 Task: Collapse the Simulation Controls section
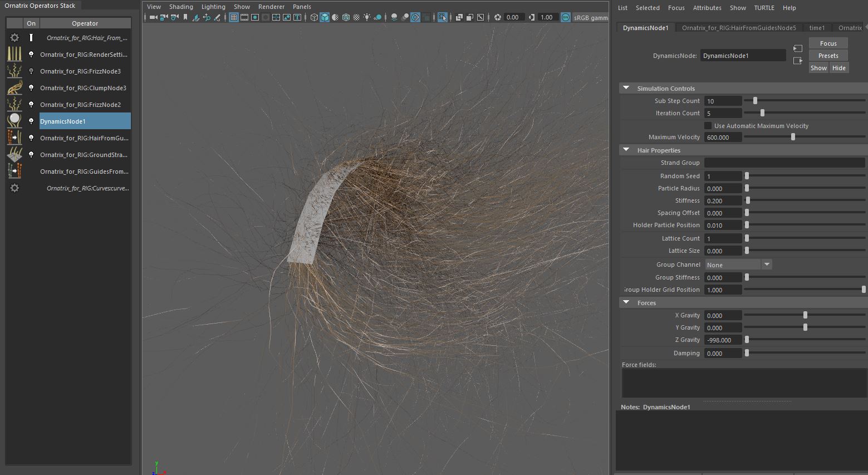point(626,89)
